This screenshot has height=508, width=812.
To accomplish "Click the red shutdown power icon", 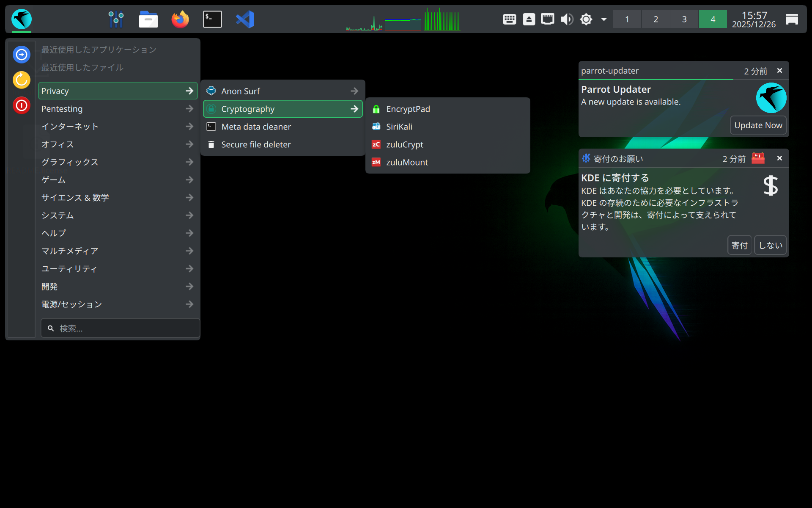I will pyautogui.click(x=22, y=105).
